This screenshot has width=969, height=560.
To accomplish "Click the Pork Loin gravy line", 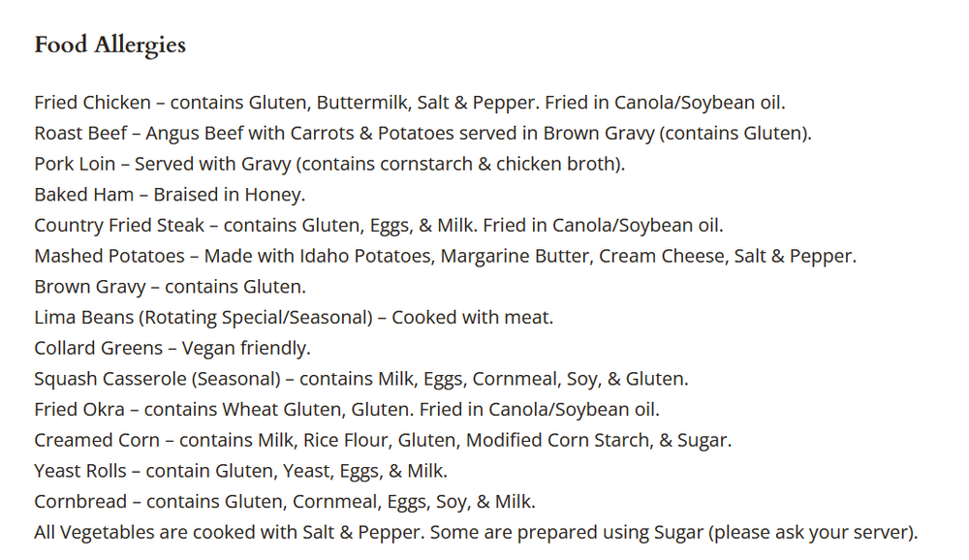I will (329, 164).
